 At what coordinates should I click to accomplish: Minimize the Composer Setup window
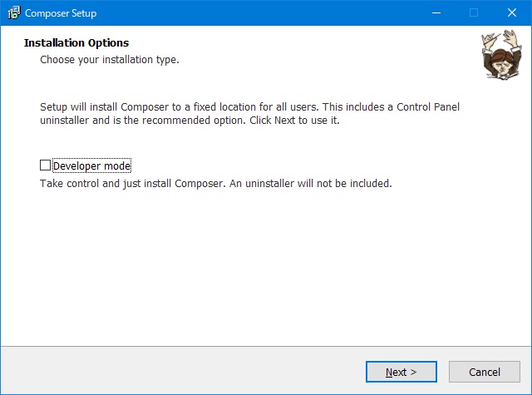point(436,12)
